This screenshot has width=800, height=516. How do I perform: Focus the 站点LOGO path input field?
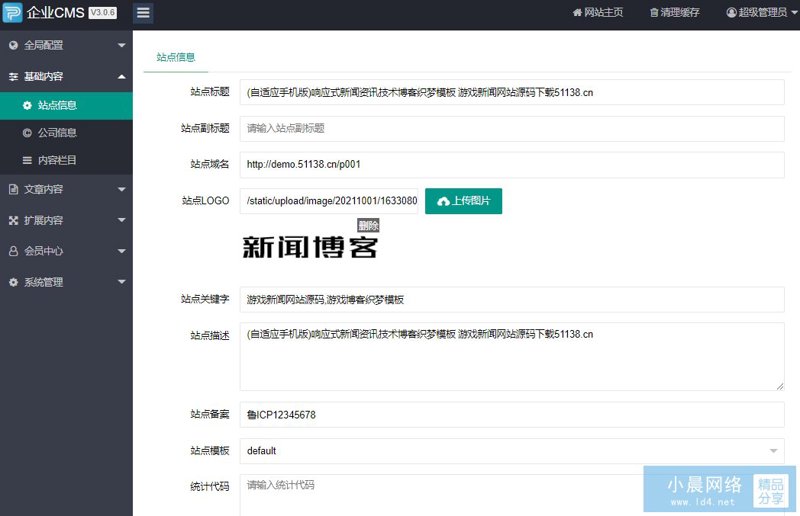pos(329,201)
